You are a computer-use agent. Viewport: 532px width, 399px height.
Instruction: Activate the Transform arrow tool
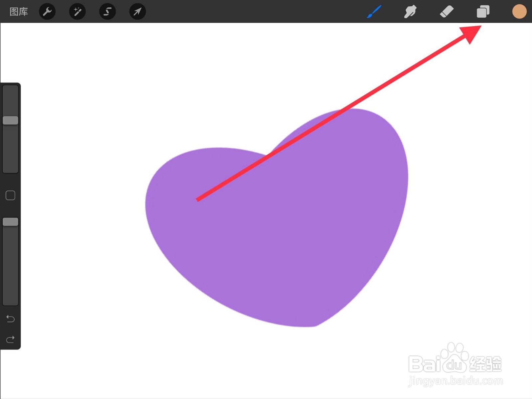tap(137, 12)
